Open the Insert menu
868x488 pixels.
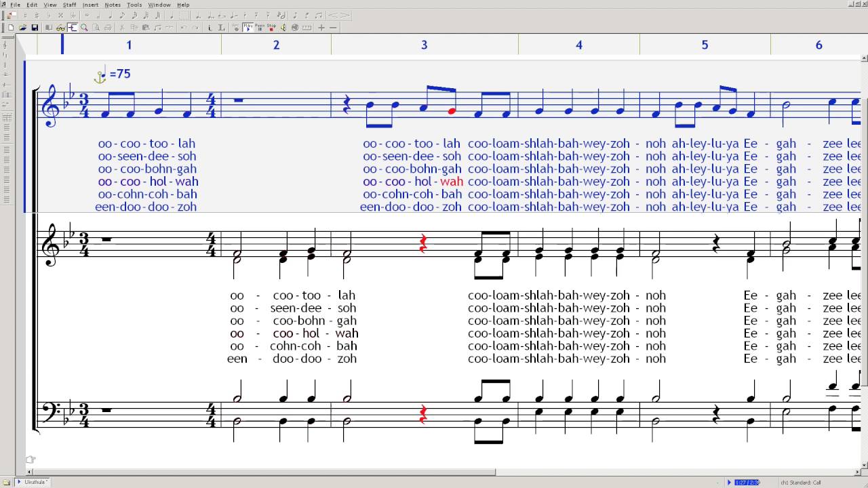click(90, 5)
